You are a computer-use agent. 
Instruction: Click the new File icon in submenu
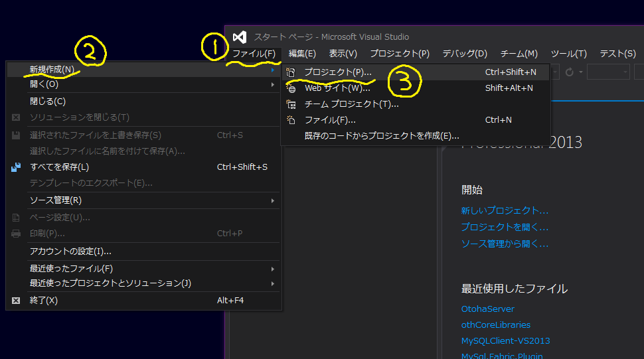(291, 120)
